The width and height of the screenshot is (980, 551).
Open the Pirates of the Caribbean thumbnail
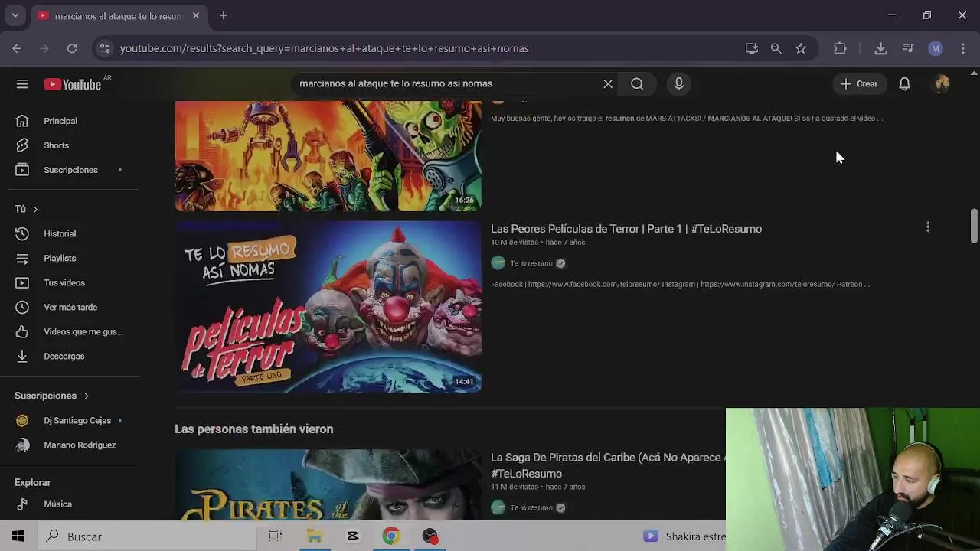click(328, 484)
